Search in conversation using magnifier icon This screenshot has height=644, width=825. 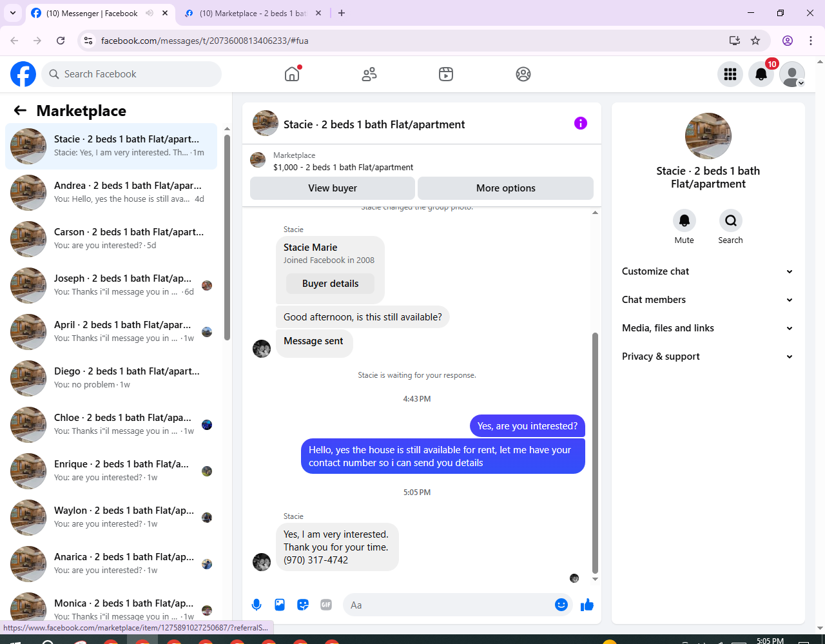[731, 220]
